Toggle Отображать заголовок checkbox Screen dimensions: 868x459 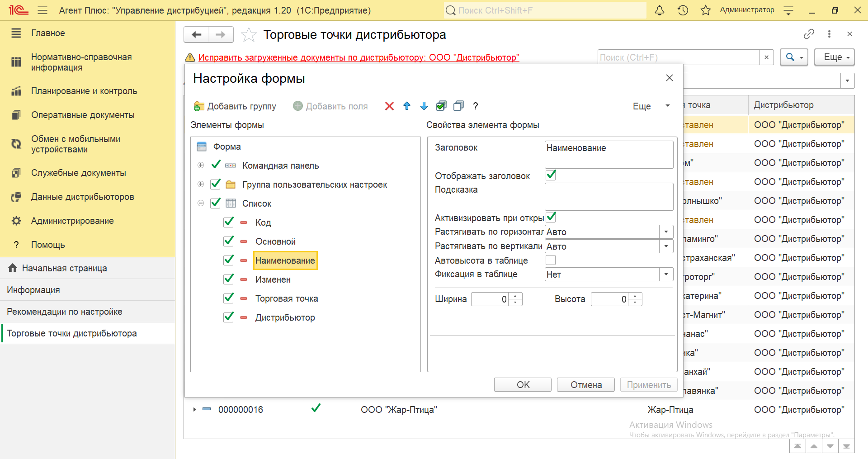point(551,175)
